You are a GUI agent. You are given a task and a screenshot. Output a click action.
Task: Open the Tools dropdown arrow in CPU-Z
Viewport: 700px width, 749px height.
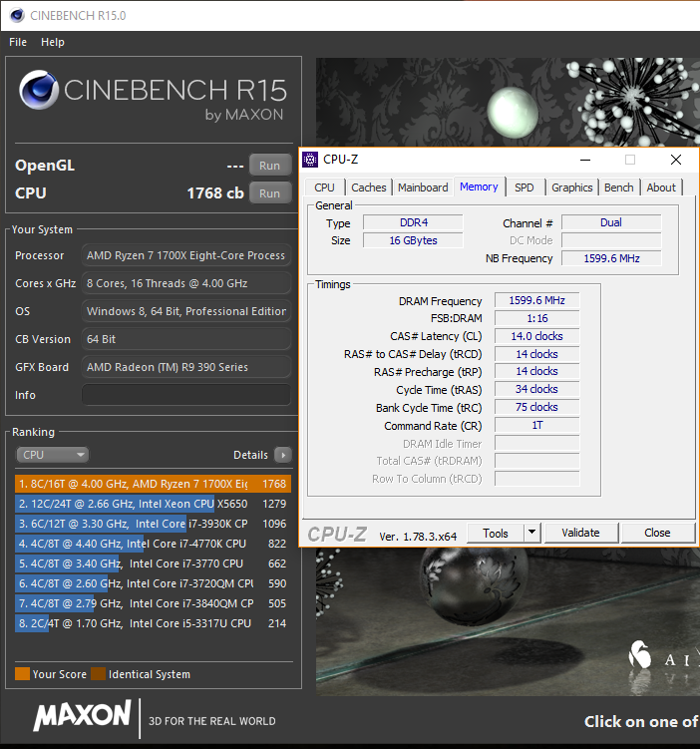(531, 534)
